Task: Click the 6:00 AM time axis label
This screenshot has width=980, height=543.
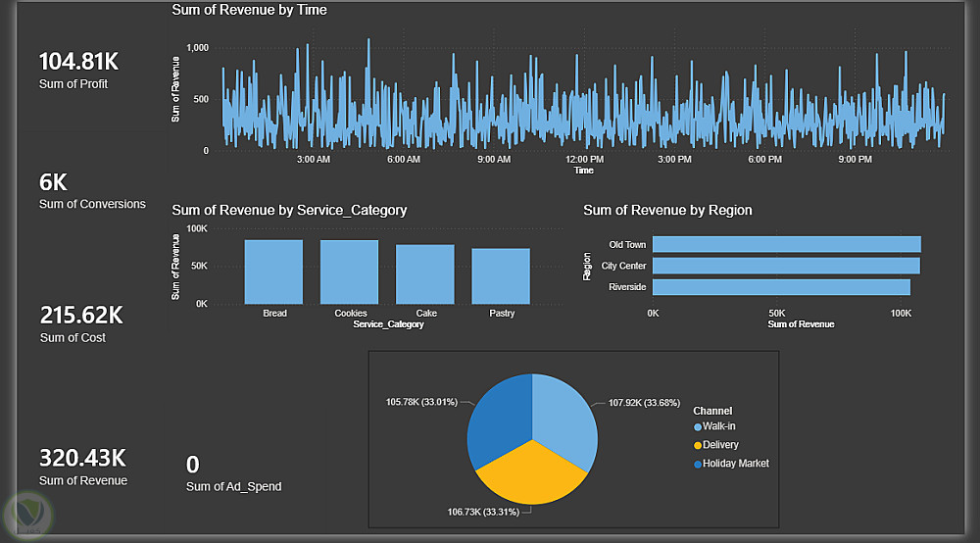Action: tap(404, 160)
